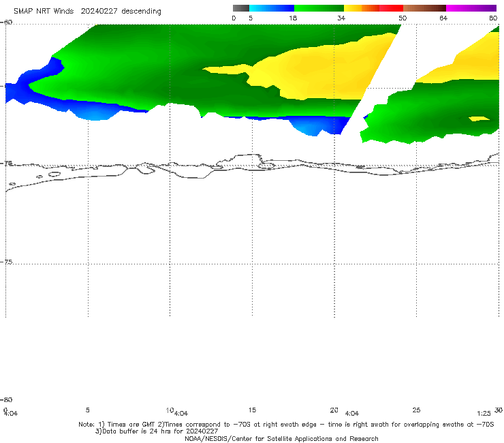This screenshot has height=443, width=504.
Task: Click the '18' color scale label
Action: (x=293, y=18)
